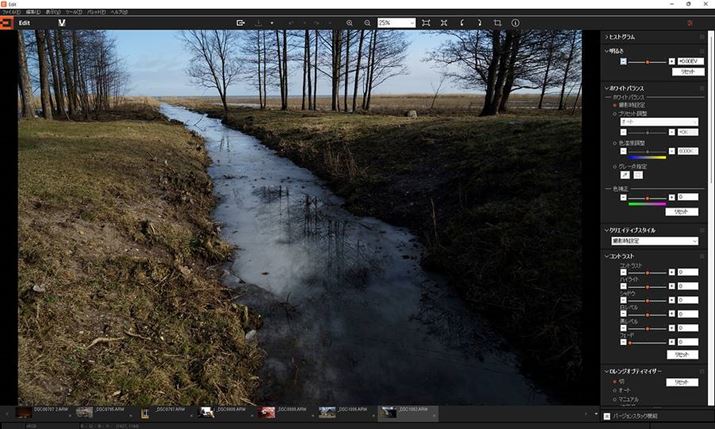Reset the contrast panel settings
Viewport: 715px width, 429px height.
[x=682, y=355]
